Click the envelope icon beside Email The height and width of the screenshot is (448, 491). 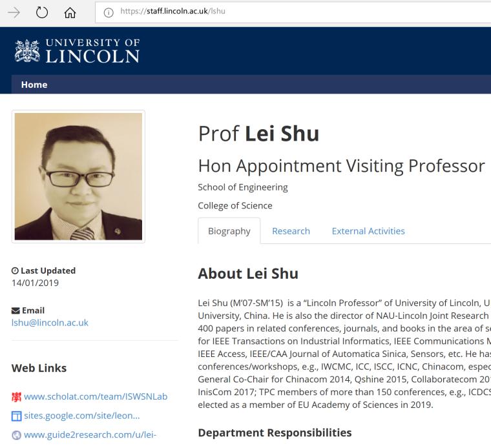coord(16,311)
